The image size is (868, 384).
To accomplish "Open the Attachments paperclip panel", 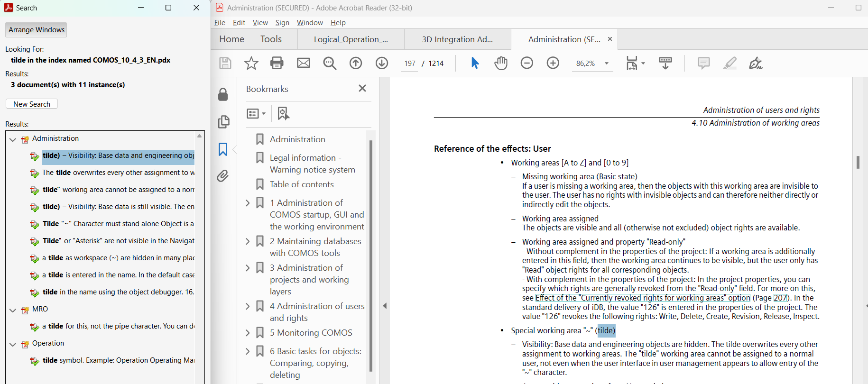I will coord(223,176).
